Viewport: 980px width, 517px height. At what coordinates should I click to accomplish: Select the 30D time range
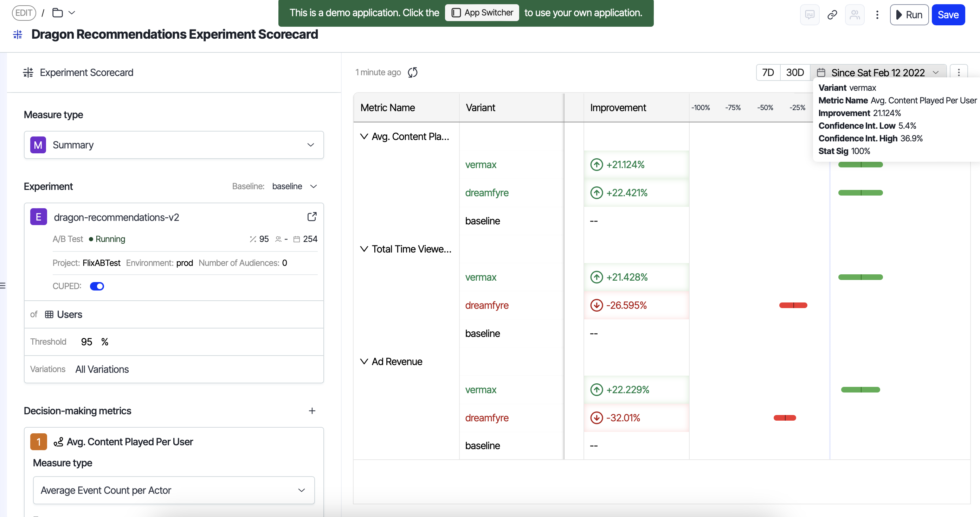pos(795,72)
